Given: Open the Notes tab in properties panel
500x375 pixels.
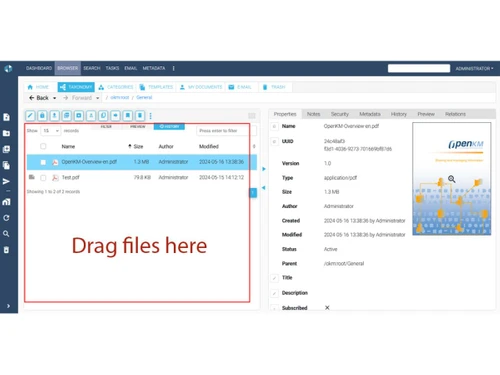Looking at the screenshot, I should point(313,114).
